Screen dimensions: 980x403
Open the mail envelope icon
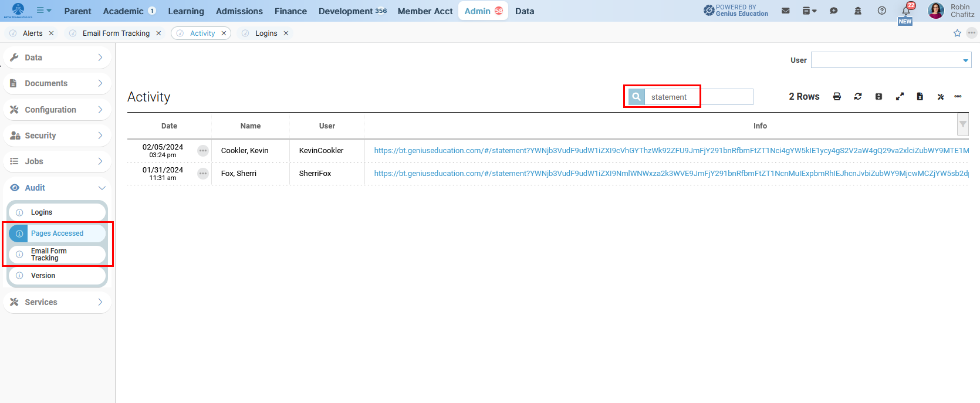pos(786,11)
